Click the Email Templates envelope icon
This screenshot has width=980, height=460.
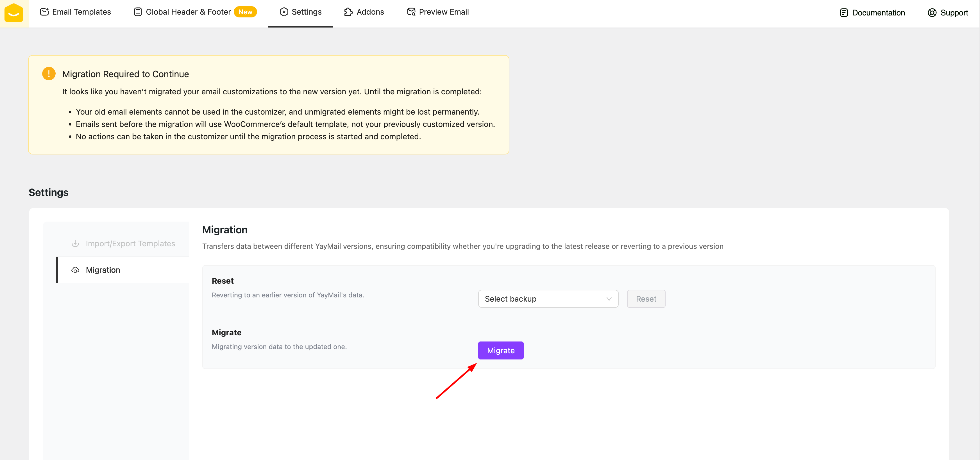click(x=44, y=12)
